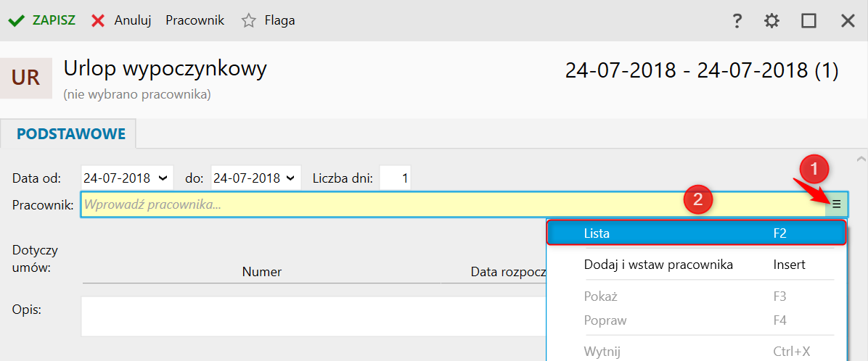This screenshot has width=868, height=361.
Task: Click the hamburger menu icon in Pracownik field
Action: (837, 204)
